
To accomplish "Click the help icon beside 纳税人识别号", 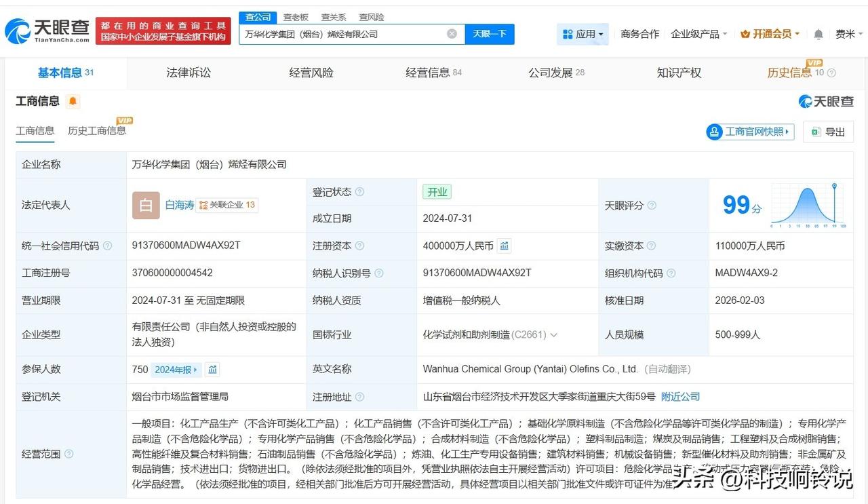I will pyautogui.click(x=378, y=273).
